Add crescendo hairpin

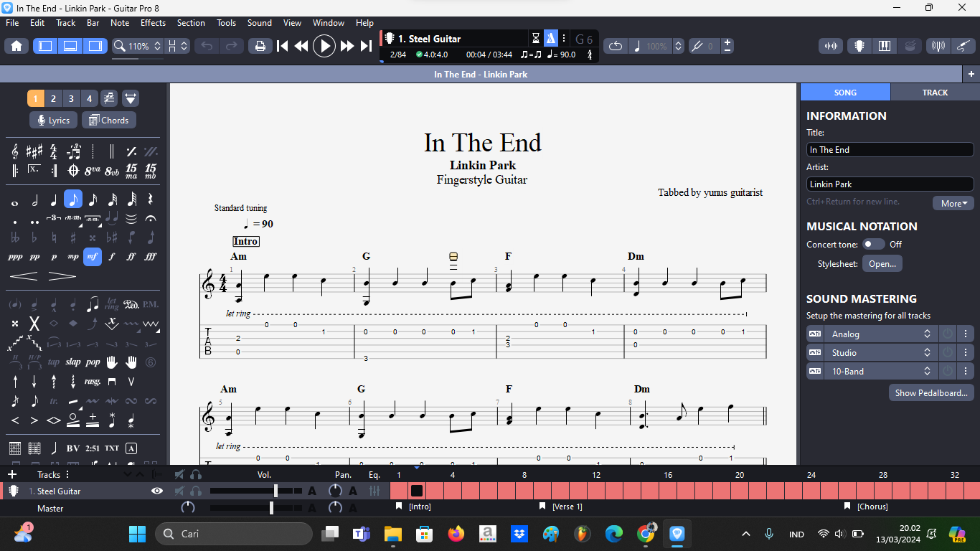24,275
